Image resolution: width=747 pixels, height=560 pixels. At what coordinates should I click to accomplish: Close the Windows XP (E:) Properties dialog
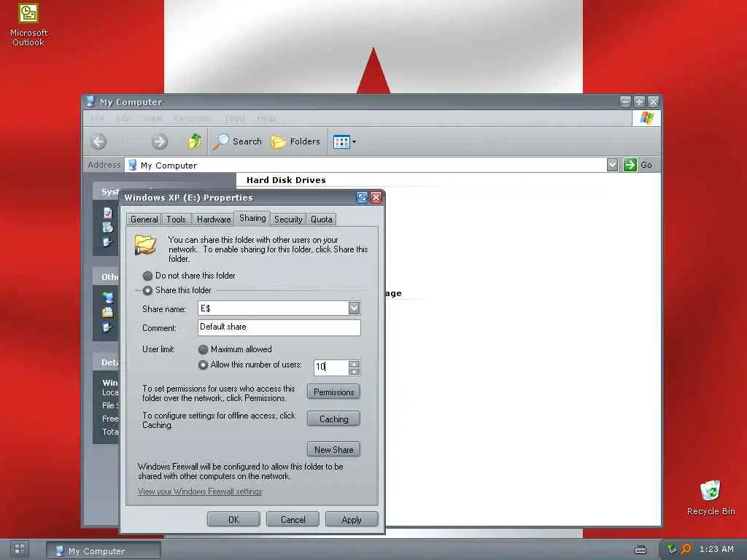pos(376,197)
